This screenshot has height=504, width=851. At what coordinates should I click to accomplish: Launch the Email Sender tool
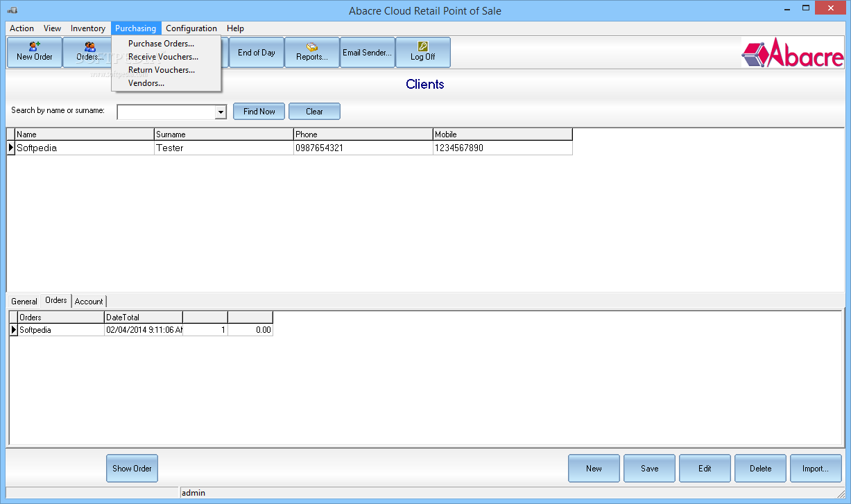(x=368, y=52)
